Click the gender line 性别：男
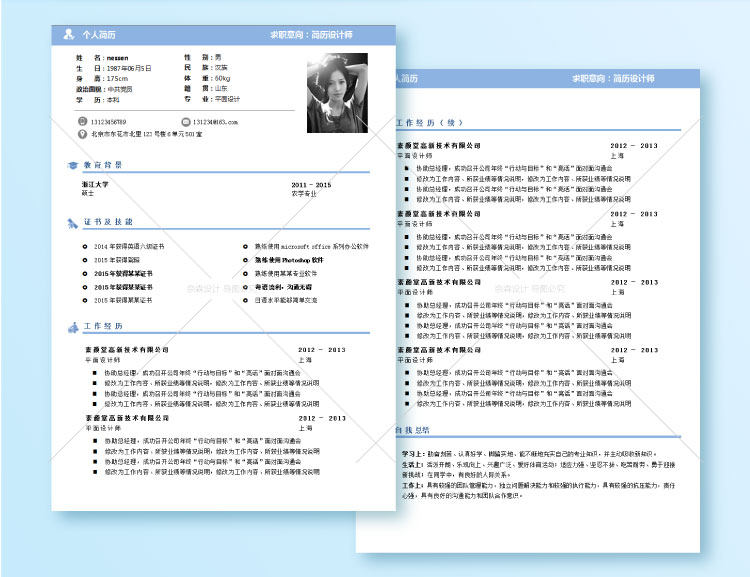Image resolution: width=750 pixels, height=577 pixels. tap(203, 57)
